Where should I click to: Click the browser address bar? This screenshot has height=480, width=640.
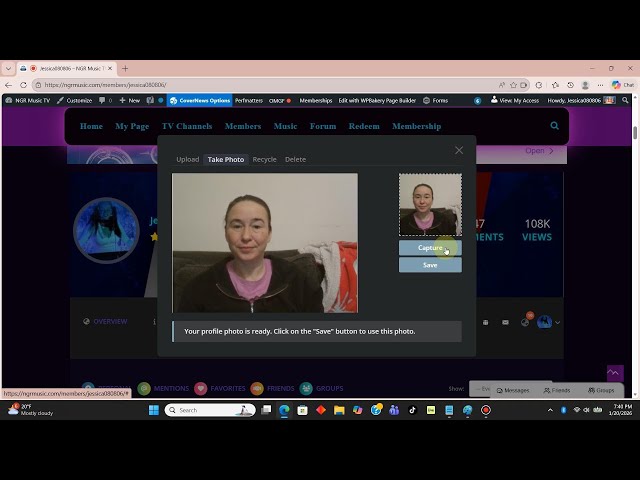tap(265, 85)
